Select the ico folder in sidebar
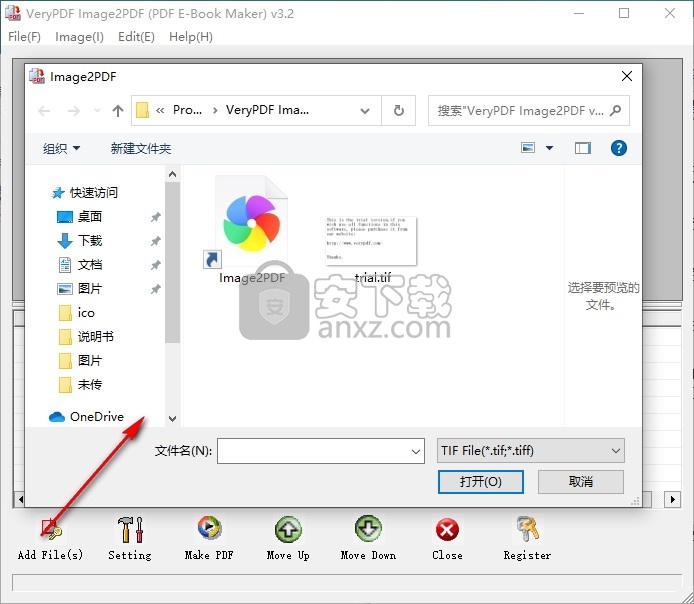This screenshot has height=604, width=694. pos(77,313)
